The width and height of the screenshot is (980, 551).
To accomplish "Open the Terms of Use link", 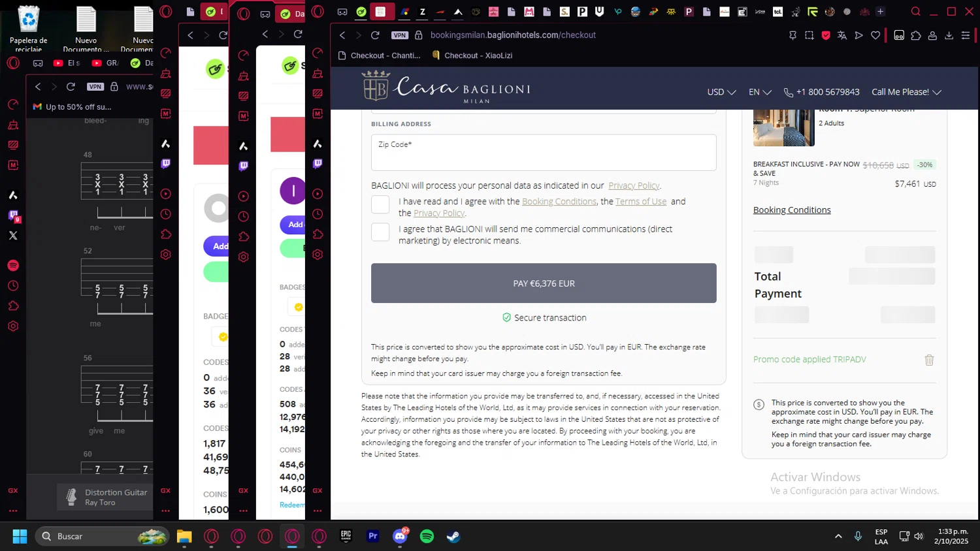I will coord(641,202).
